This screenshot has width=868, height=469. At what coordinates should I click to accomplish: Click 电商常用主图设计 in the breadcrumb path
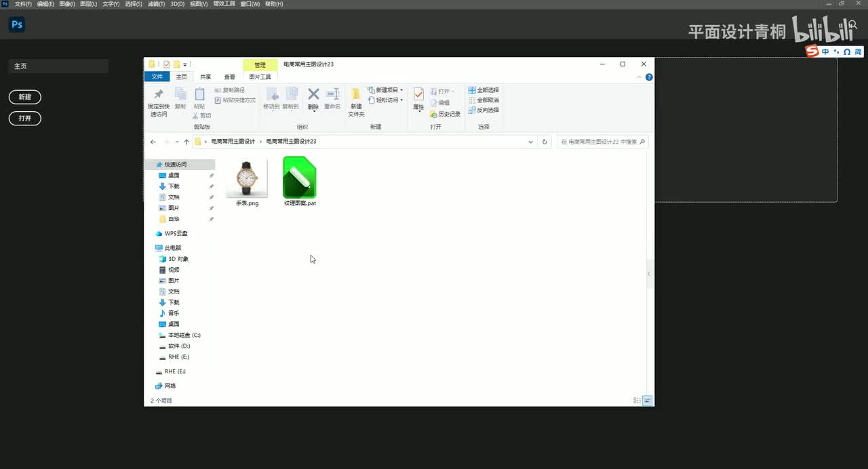(x=233, y=142)
